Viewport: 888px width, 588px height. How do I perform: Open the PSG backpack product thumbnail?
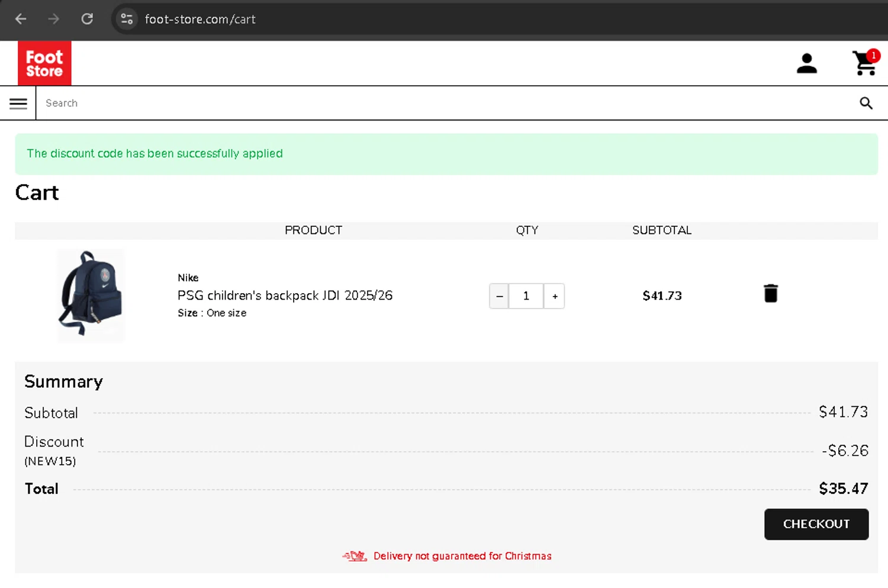91,295
